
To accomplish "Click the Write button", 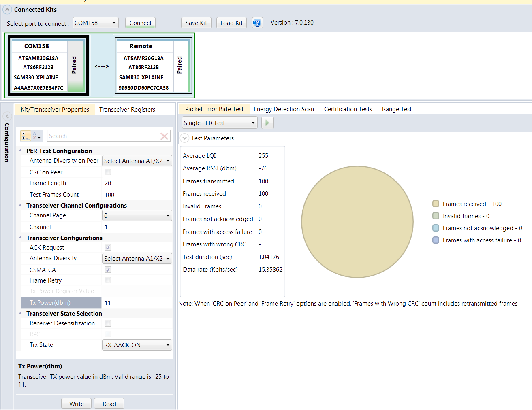I will 77,404.
